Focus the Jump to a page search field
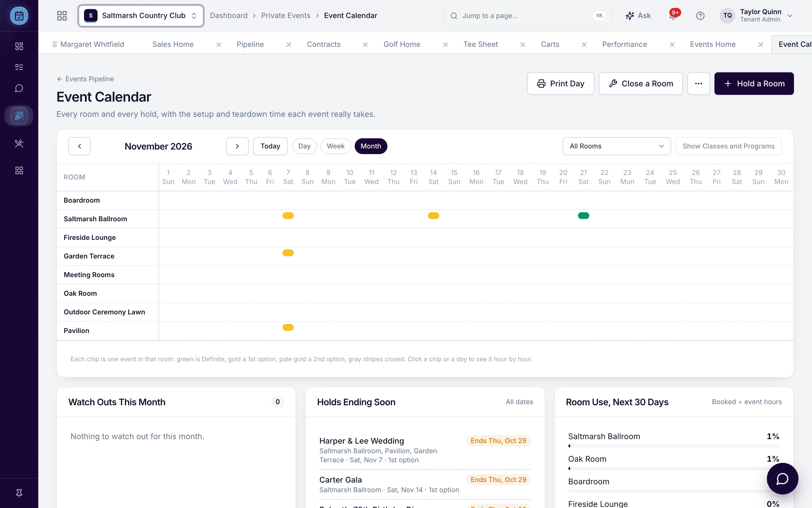The height and width of the screenshot is (508, 812). point(528,16)
